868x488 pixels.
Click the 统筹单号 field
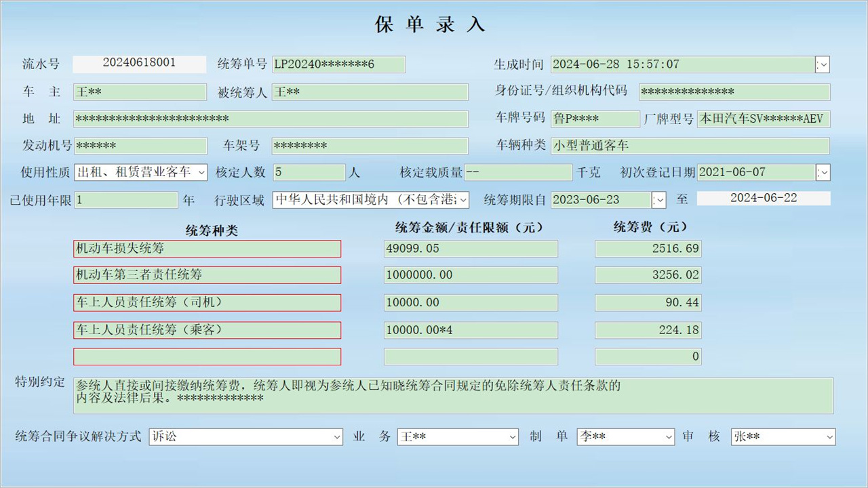(x=339, y=64)
